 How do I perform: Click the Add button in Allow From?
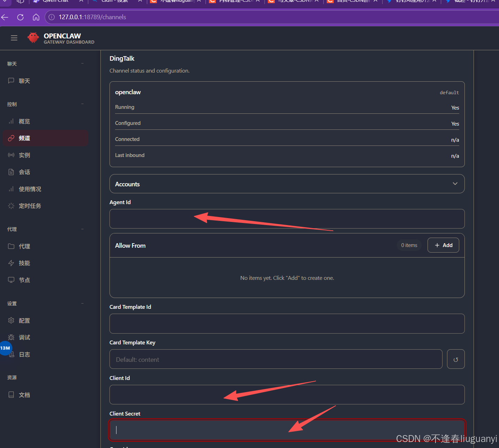(x=443, y=245)
